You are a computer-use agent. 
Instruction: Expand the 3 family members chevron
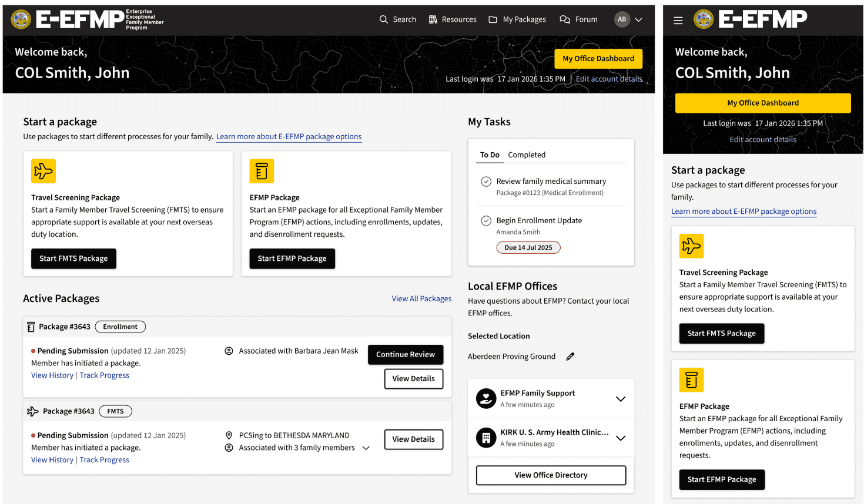[366, 448]
